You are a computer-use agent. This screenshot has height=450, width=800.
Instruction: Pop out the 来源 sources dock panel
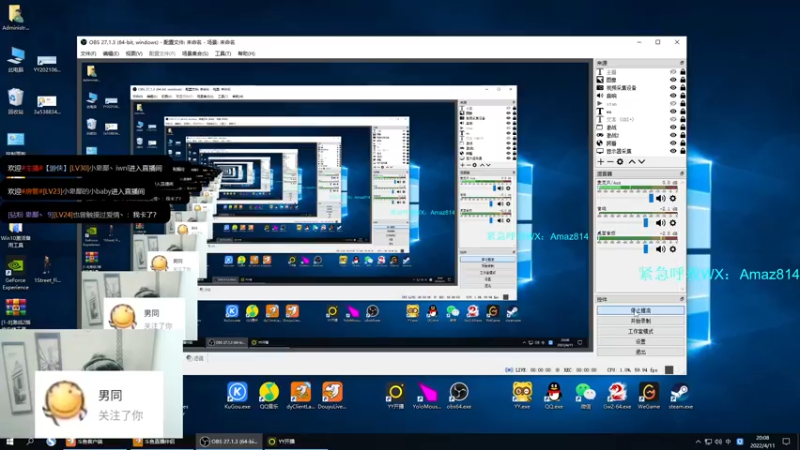[x=682, y=63]
